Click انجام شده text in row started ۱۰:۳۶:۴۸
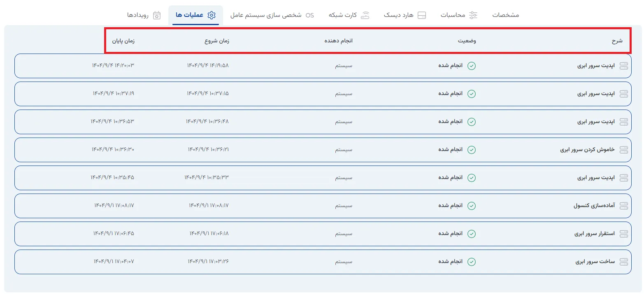 pos(450,122)
